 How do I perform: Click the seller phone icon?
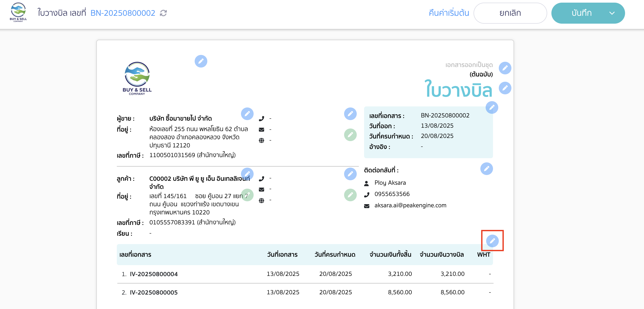[x=261, y=119]
